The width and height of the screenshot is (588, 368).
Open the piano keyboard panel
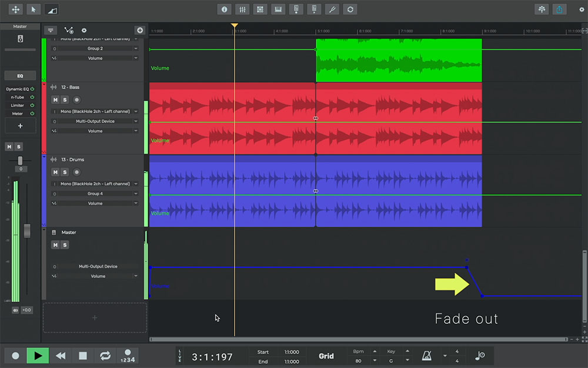click(x=278, y=9)
